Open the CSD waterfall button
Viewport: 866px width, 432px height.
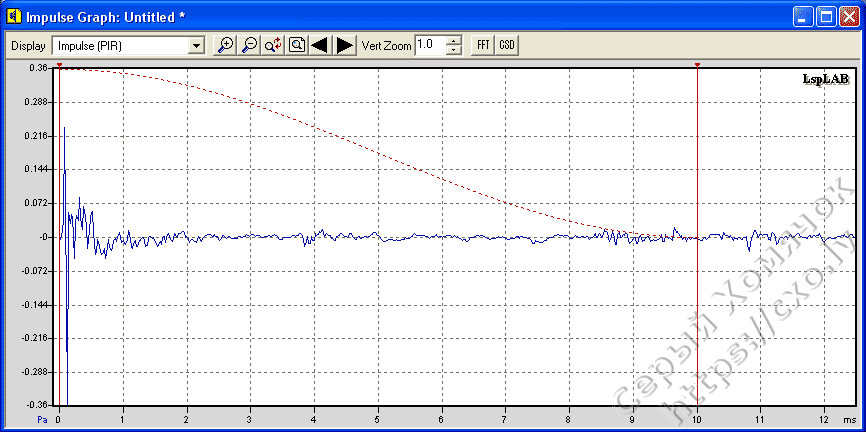(x=507, y=45)
